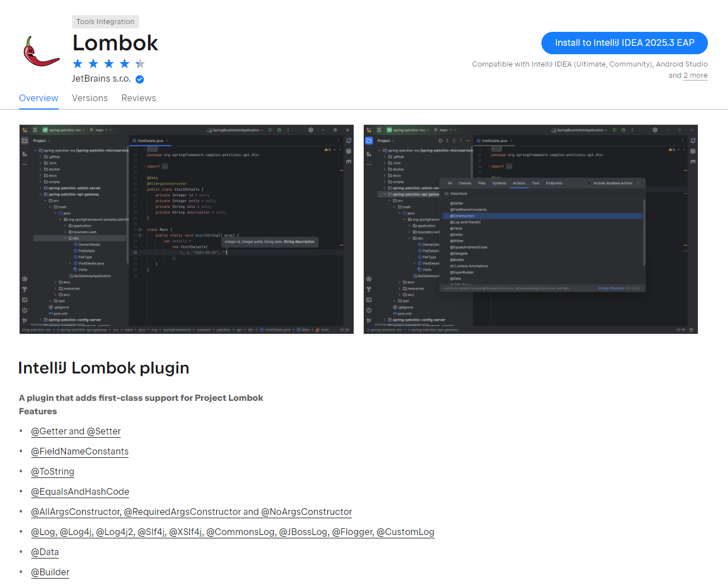Click the @AllArgsConstructor, @RequiredArgsConstructor and @NoArgsConstructor link
Image resolution: width=728 pixels, height=587 pixels.
pos(192,512)
